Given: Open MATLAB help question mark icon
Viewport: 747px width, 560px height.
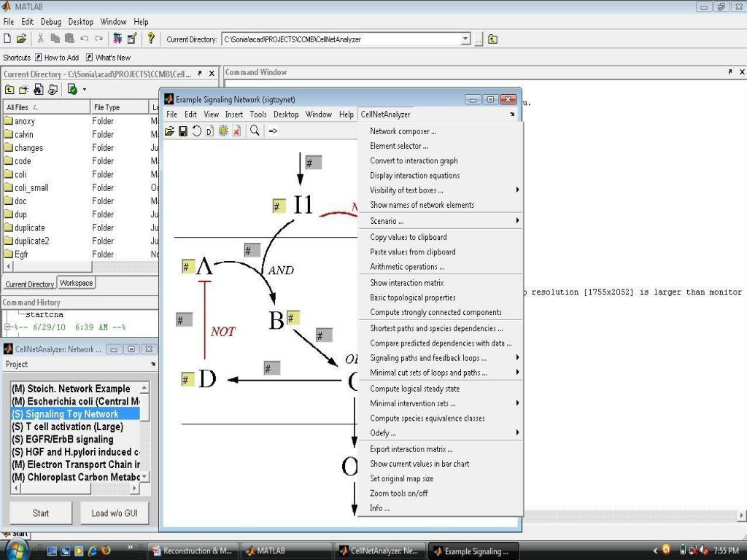Looking at the screenshot, I should [151, 38].
